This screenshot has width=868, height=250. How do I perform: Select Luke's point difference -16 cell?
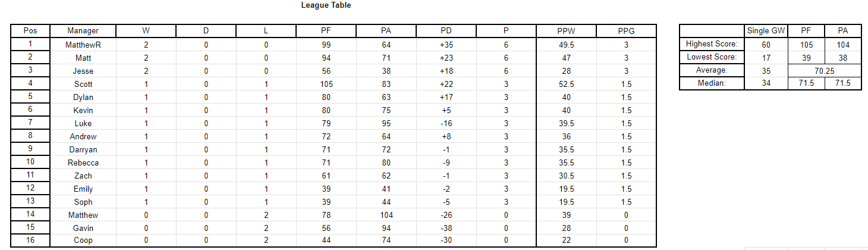(x=446, y=123)
